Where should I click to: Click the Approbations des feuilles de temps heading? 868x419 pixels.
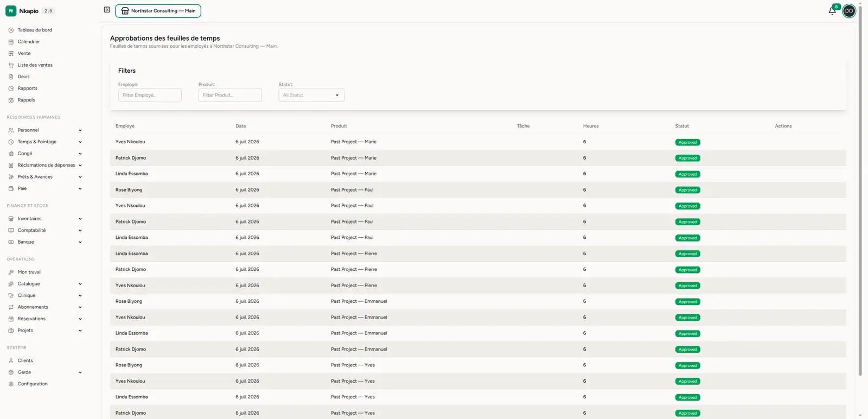(x=165, y=38)
